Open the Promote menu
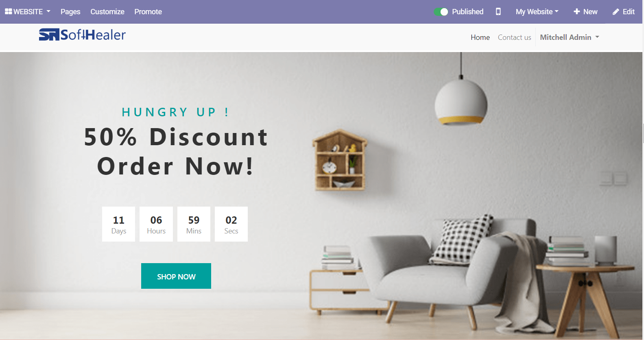644x340 pixels. coord(148,11)
